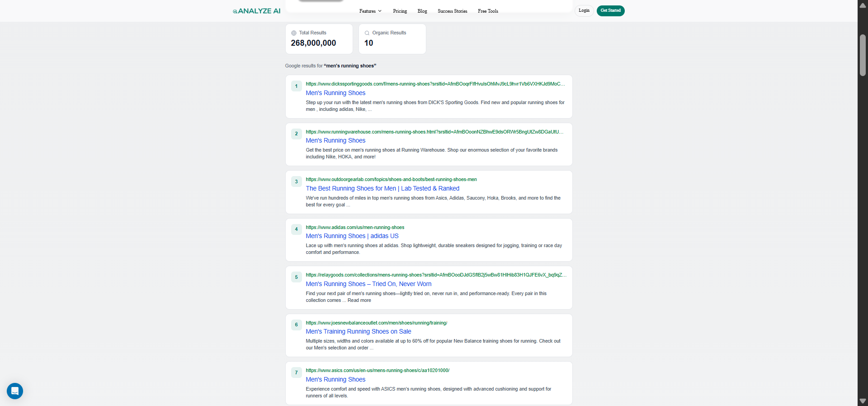
Task: Open the chat support widget
Action: click(15, 391)
